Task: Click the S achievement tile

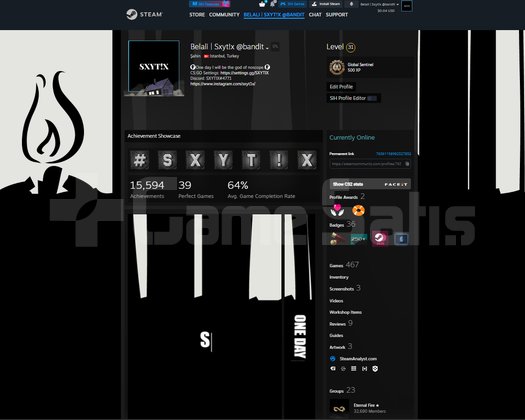Action: coord(167,159)
